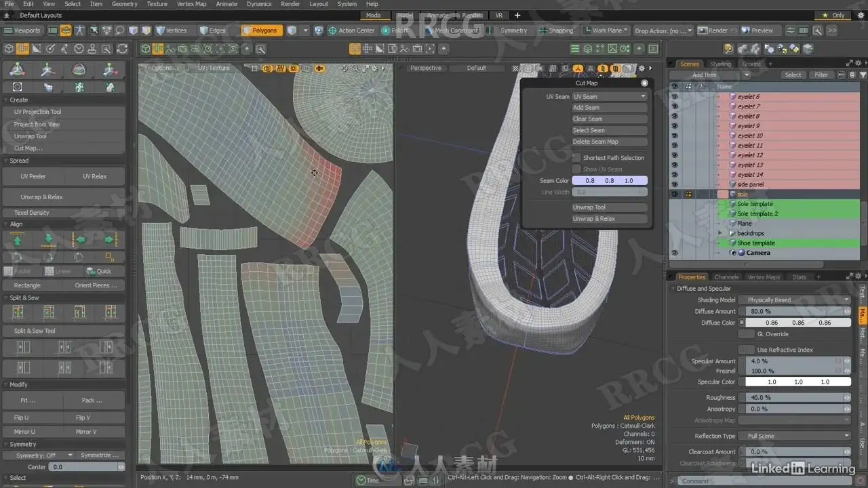
Task: Click the Snapping icon
Action: pyautogui.click(x=542, y=30)
